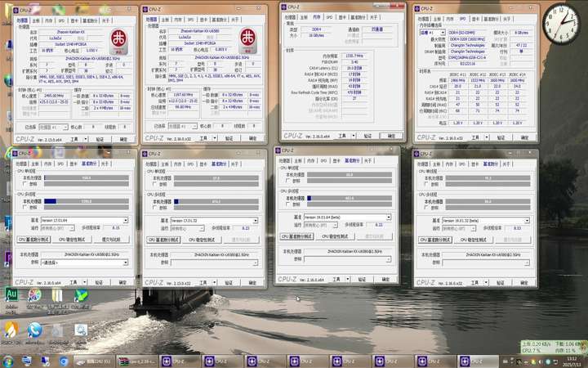Screen dimensions: 588x368
Task: Open reference CPU dropdown in Version 19.01.32 window
Action: (486, 263)
